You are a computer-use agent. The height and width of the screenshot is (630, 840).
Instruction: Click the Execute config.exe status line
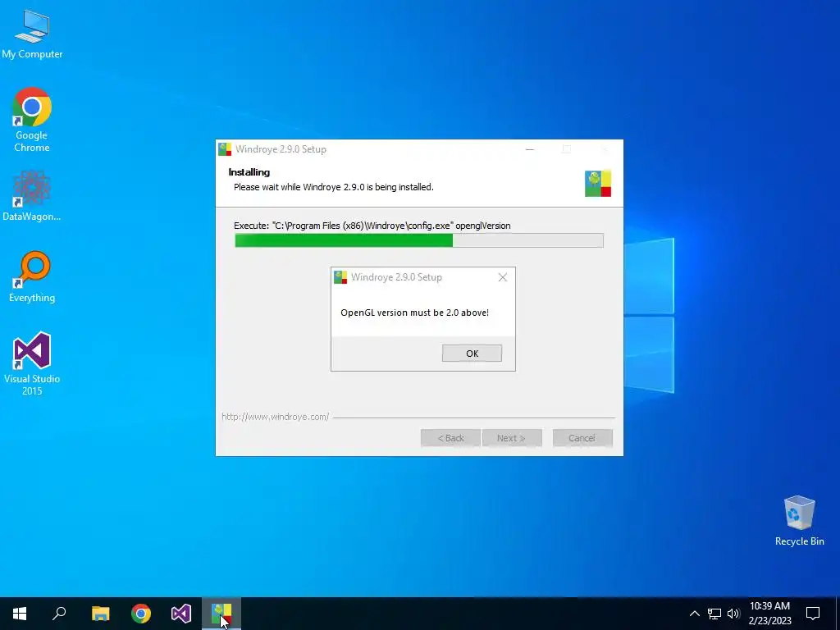(372, 226)
